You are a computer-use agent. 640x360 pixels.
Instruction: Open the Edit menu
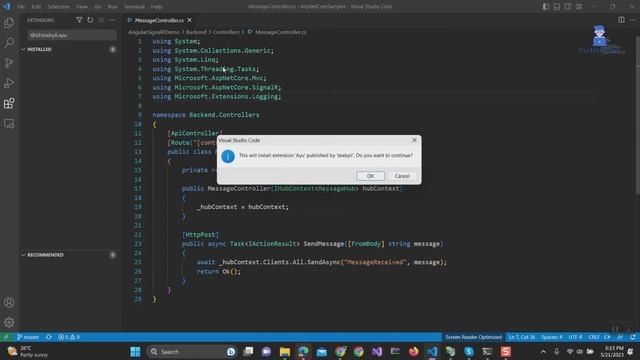pos(36,7)
